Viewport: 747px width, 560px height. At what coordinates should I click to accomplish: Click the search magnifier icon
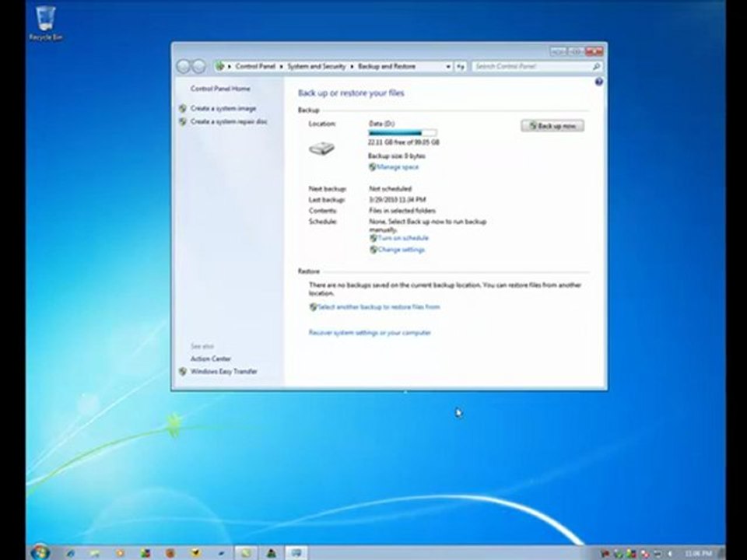(595, 67)
